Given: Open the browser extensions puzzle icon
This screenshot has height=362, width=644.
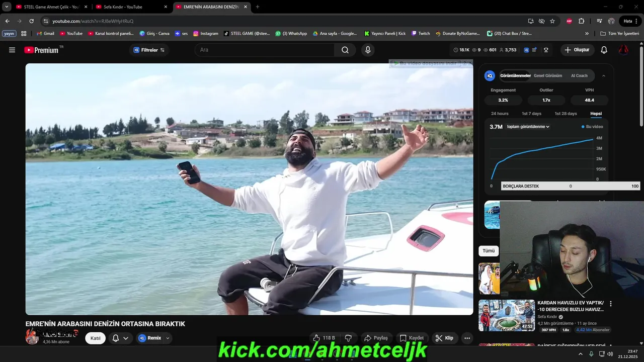Looking at the screenshot, I should [x=582, y=21].
